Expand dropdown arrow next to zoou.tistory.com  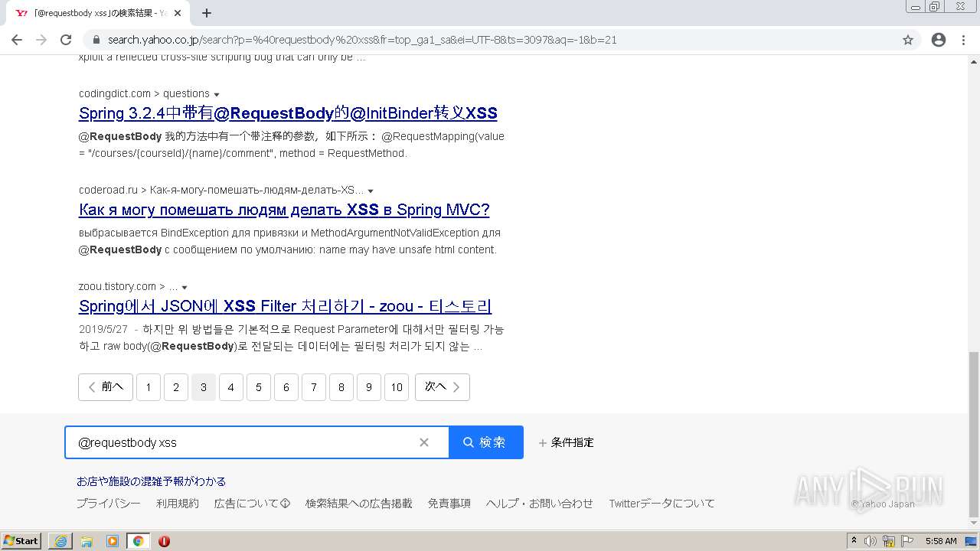185,287
